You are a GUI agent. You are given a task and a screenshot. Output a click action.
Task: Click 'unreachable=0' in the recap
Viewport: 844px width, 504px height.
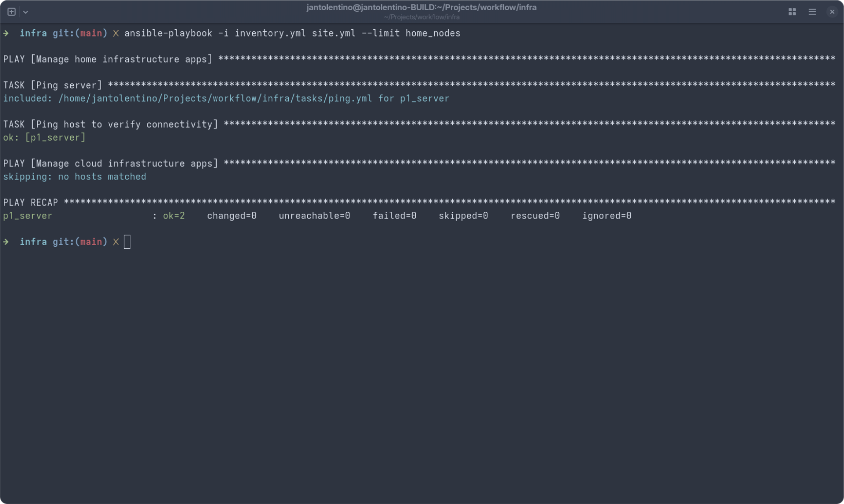315,216
